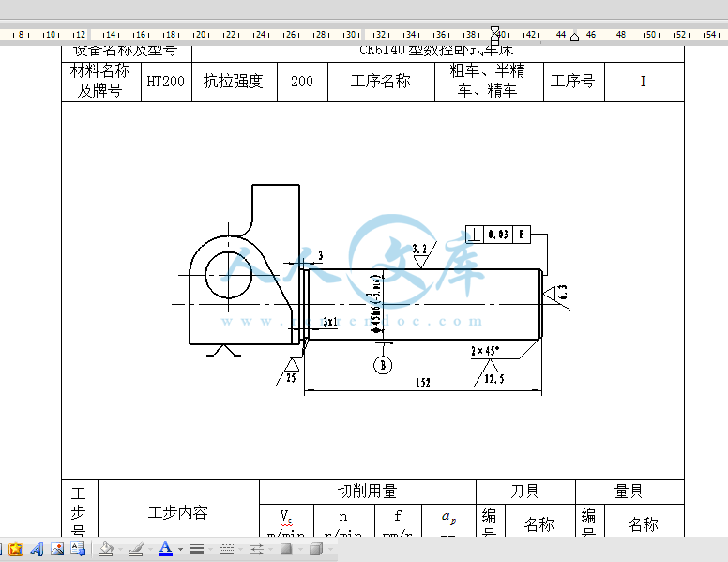Apply fill color with the paint bucket
This screenshot has width=728, height=562.
[x=105, y=550]
